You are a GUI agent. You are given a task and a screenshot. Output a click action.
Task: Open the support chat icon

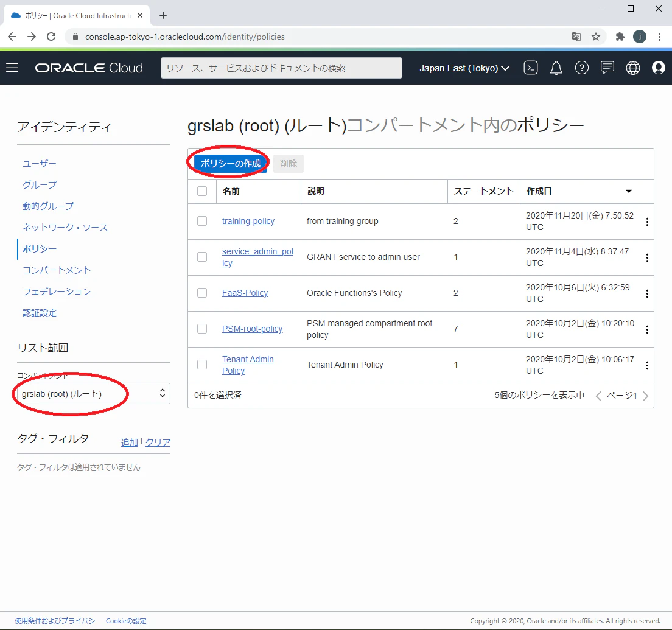(607, 68)
